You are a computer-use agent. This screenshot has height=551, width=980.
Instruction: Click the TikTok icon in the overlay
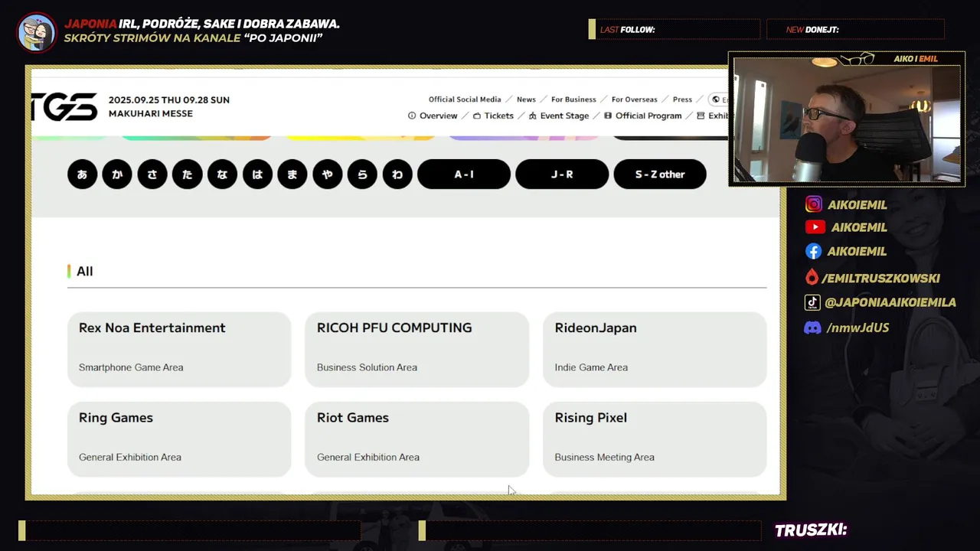click(x=812, y=302)
